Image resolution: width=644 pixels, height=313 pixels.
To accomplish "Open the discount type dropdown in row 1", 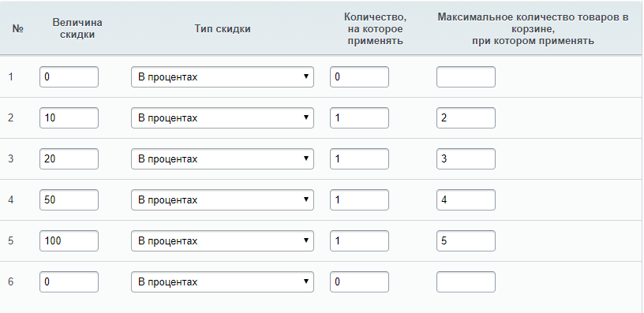I will click(223, 77).
